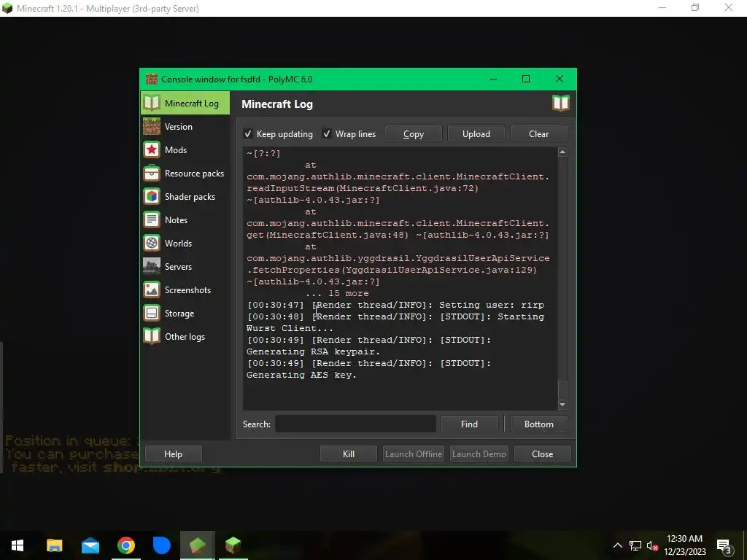This screenshot has height=560, width=747.
Task: Select the Screenshots page label
Action: (x=187, y=290)
